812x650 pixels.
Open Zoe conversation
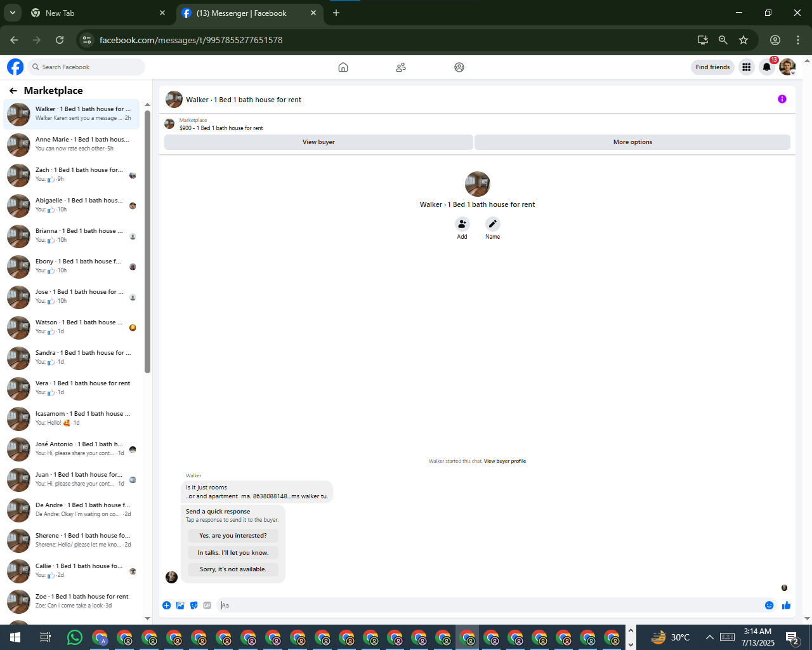pos(72,601)
